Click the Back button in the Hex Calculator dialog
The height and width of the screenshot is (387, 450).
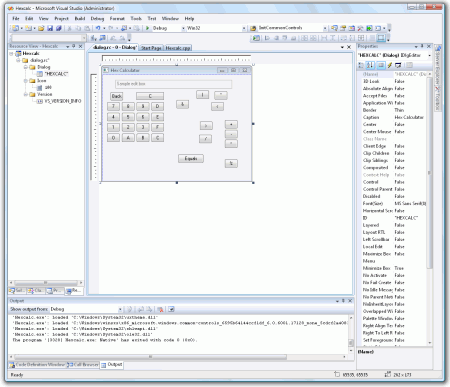[x=117, y=96]
